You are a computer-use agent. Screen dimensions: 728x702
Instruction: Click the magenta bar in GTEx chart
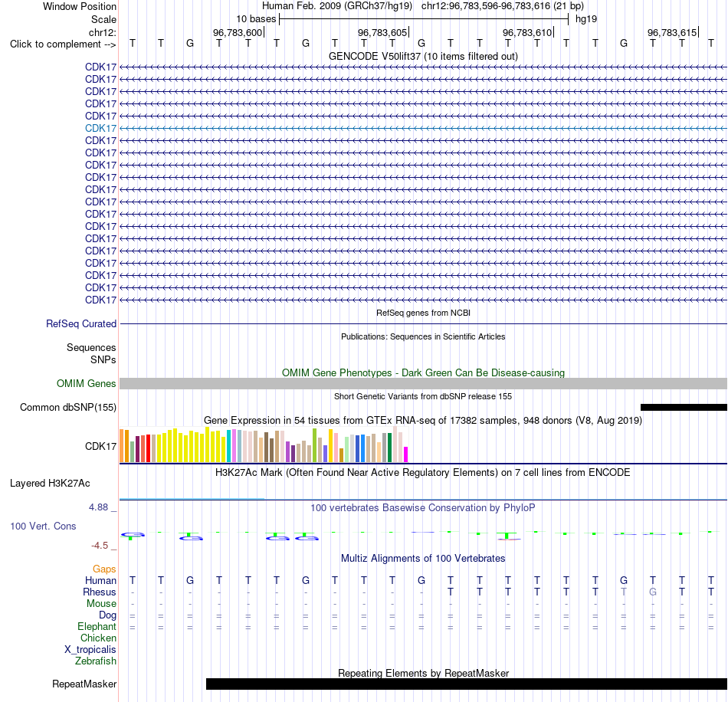(406, 454)
